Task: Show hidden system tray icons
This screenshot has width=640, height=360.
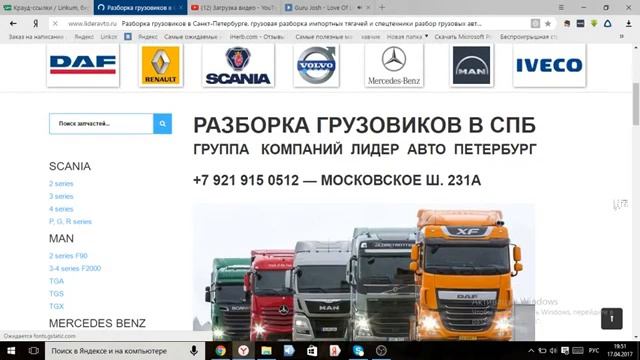Action: click(531, 351)
